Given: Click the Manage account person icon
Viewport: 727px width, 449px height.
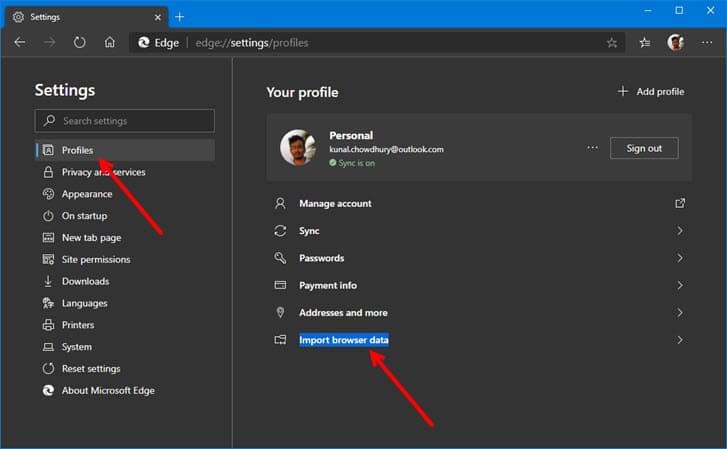Looking at the screenshot, I should pos(280,203).
